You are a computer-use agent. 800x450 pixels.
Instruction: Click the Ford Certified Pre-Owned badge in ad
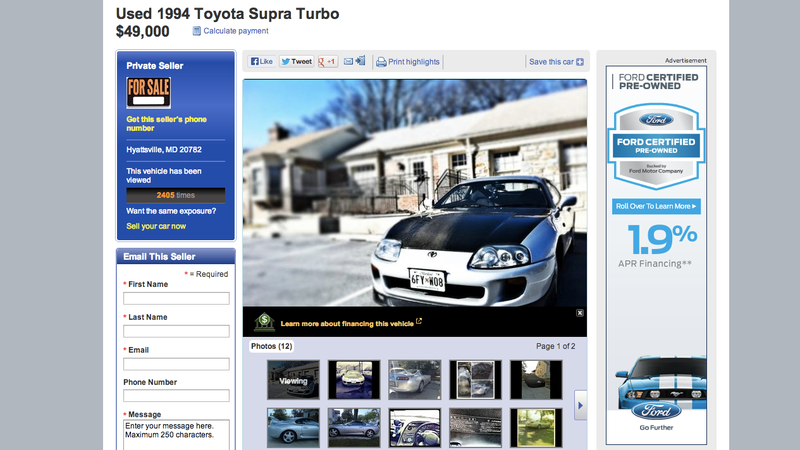[x=656, y=146]
